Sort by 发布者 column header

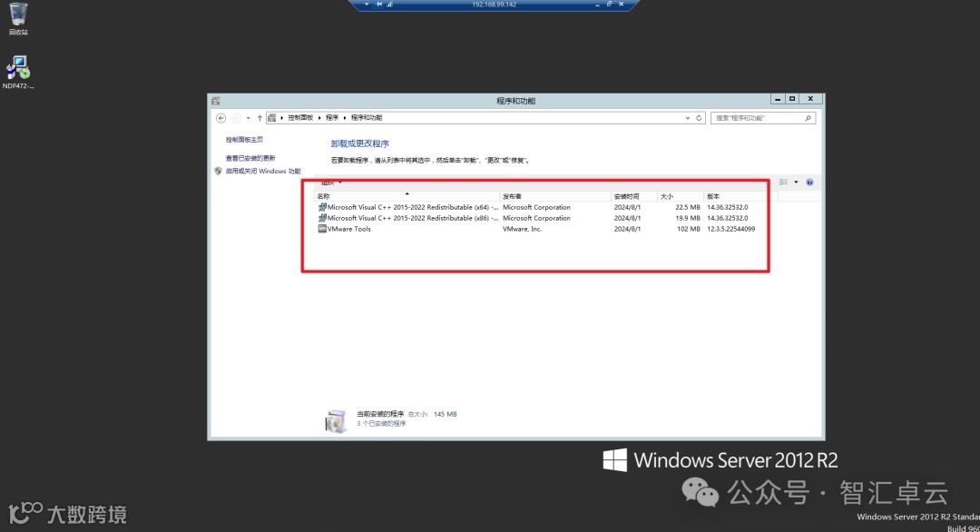click(555, 196)
